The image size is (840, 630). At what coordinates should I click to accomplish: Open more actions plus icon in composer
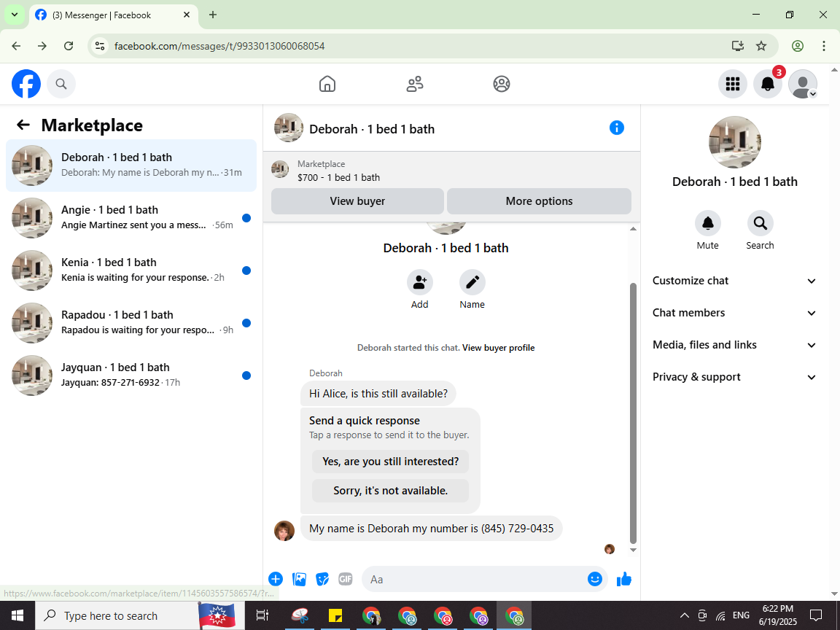point(276,579)
